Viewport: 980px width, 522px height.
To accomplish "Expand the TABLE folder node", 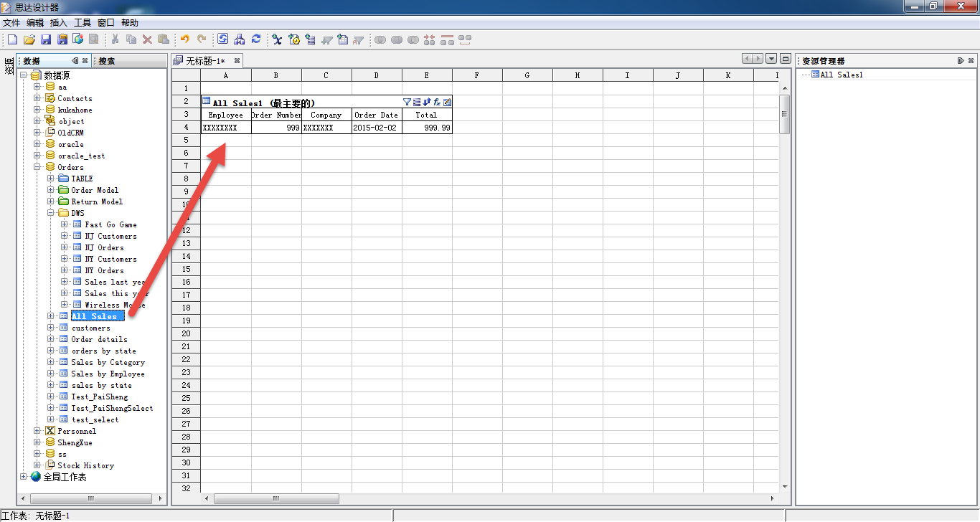I will (51, 179).
